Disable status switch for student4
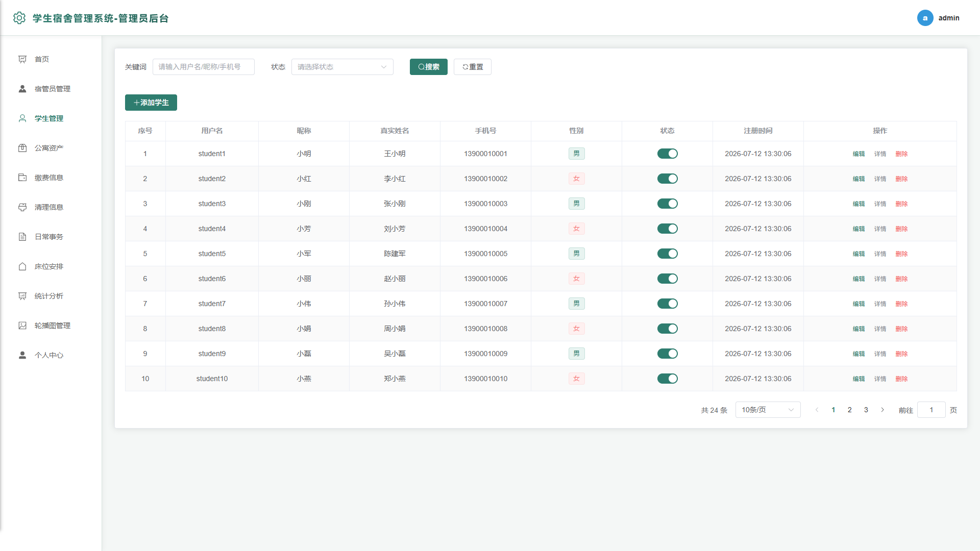980x551 pixels. pyautogui.click(x=667, y=229)
